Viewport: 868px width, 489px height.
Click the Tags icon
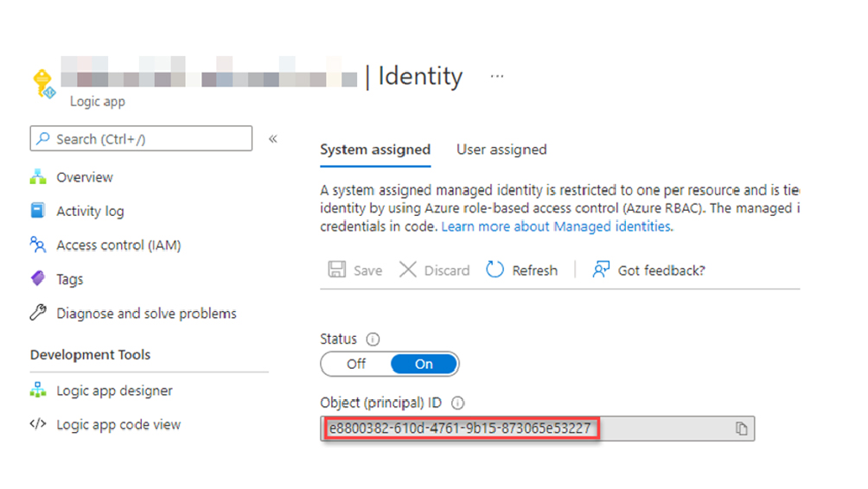38,279
